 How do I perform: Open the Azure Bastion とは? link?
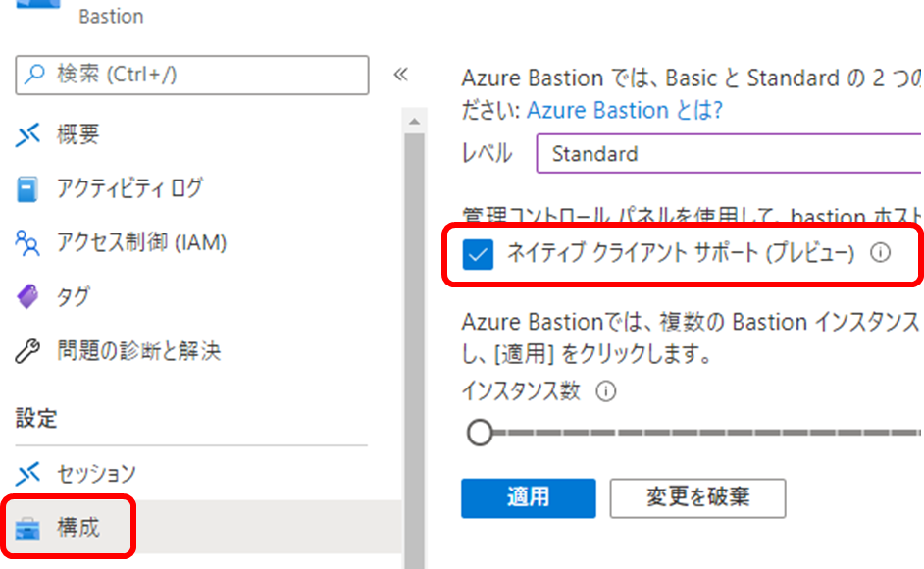(x=625, y=110)
